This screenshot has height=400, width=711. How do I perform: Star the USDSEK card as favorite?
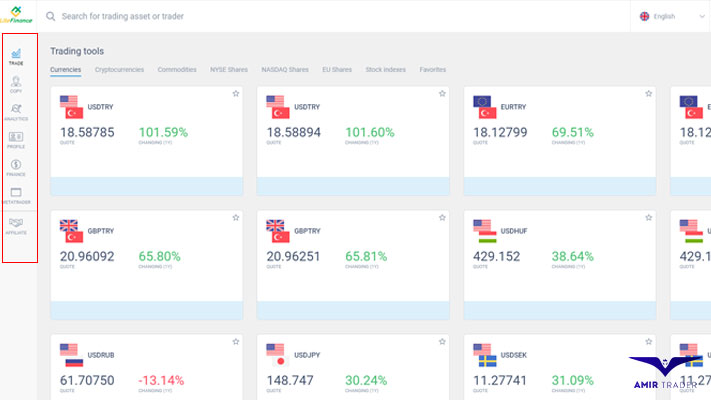tap(648, 341)
